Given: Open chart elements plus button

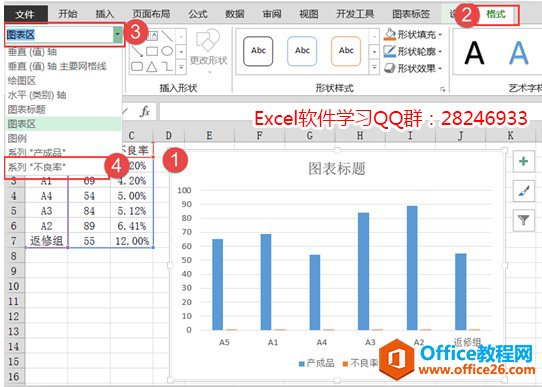Looking at the screenshot, I should coord(523,161).
